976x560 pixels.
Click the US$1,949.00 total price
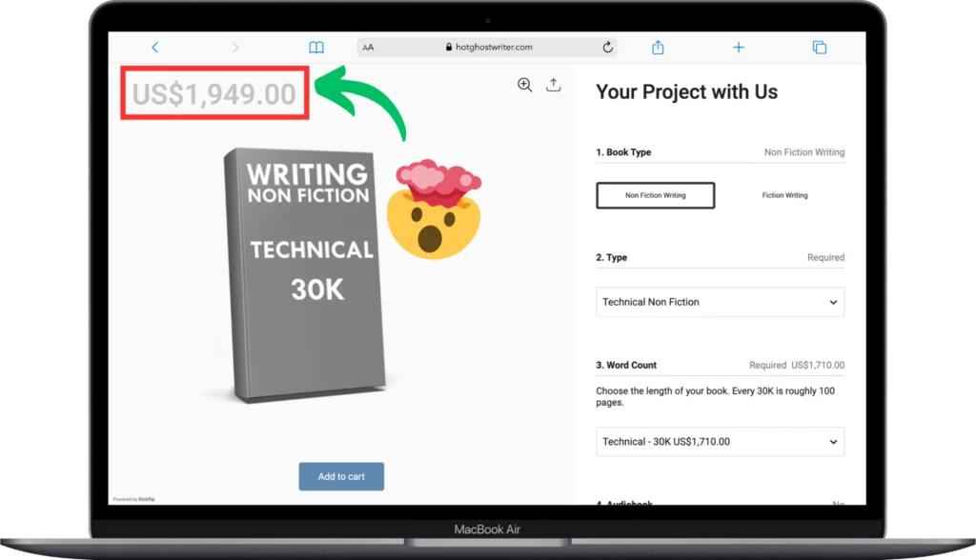[214, 94]
